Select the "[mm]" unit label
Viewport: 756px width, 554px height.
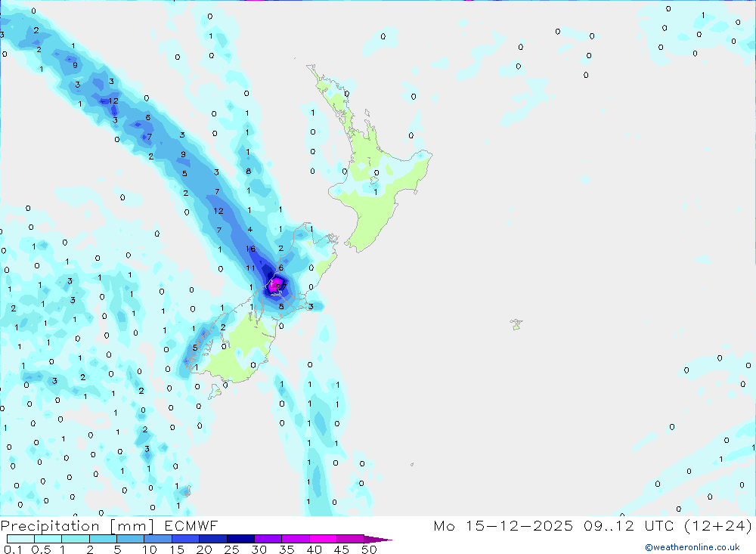[x=132, y=526]
